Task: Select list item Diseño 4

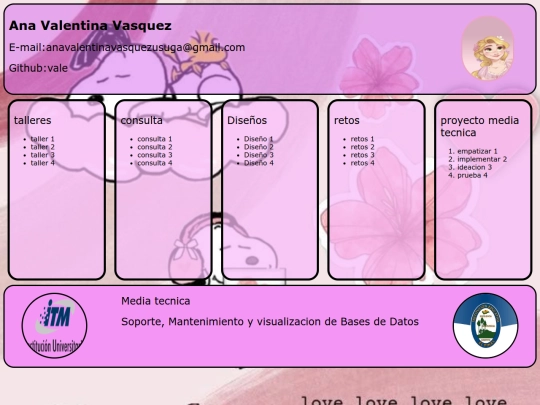Action: point(259,163)
